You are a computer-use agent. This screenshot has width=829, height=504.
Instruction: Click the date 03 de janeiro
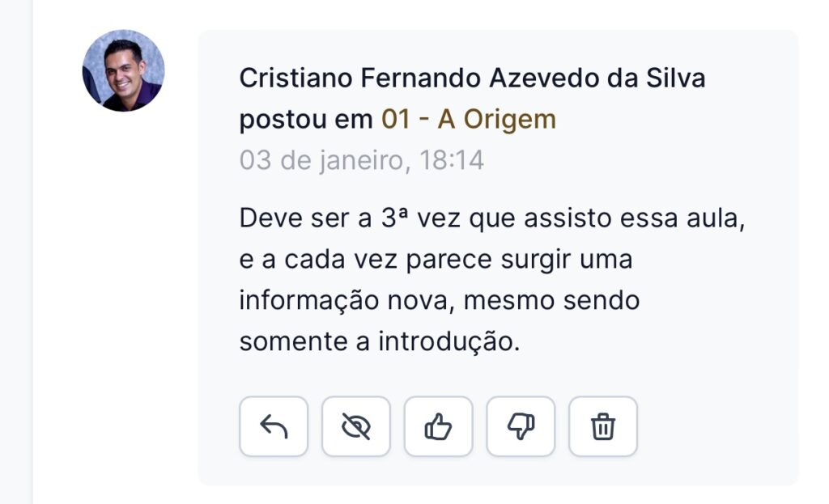click(321, 160)
